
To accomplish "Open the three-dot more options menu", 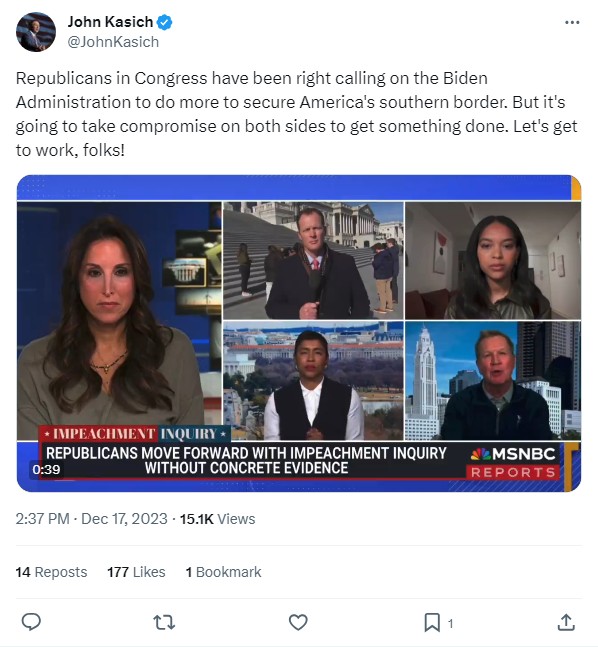I will click(x=572, y=22).
